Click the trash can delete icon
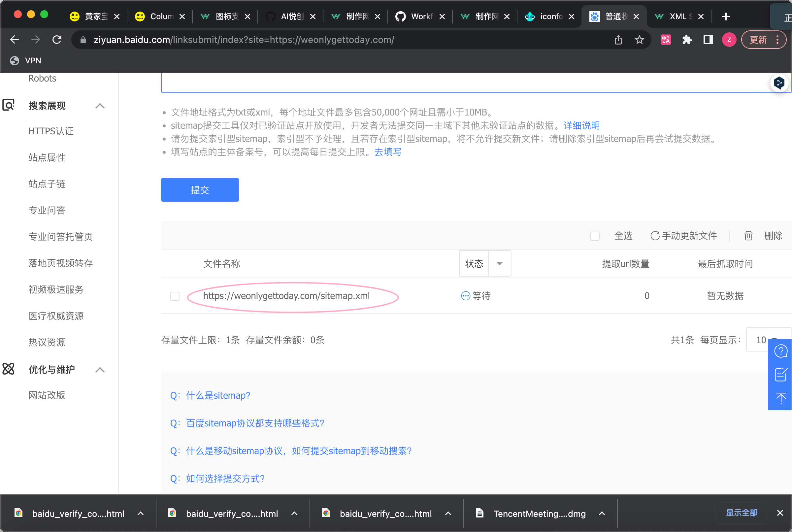Image resolution: width=792 pixels, height=532 pixels. 748,236
